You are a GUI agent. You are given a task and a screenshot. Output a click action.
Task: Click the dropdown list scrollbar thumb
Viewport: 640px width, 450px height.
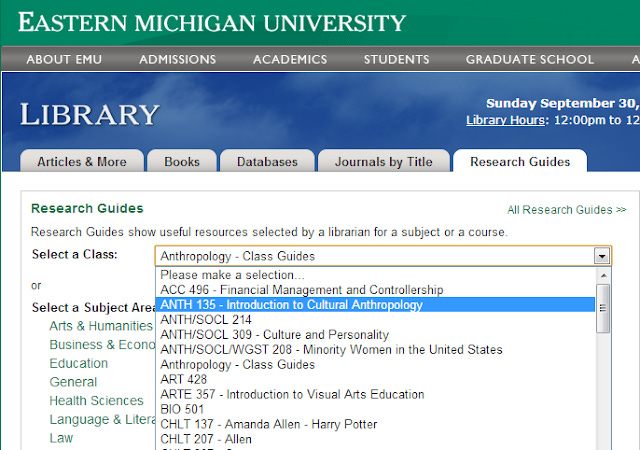tap(603, 308)
